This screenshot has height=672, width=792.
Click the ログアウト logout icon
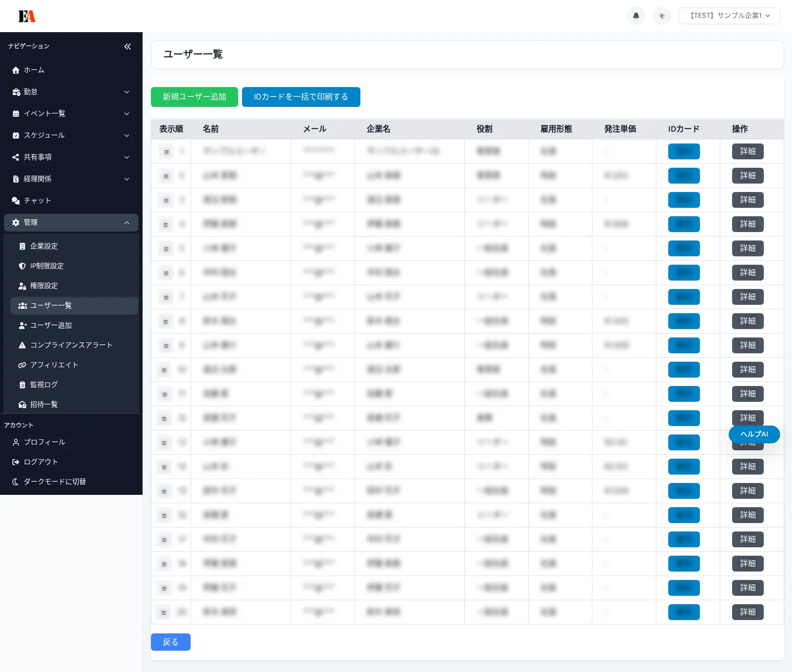(16, 462)
